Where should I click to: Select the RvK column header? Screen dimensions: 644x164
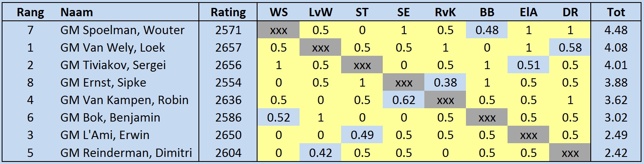tap(445, 12)
